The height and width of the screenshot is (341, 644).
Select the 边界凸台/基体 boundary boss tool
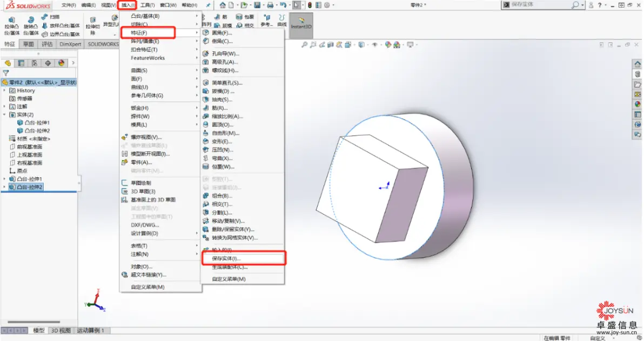[x=61, y=34]
